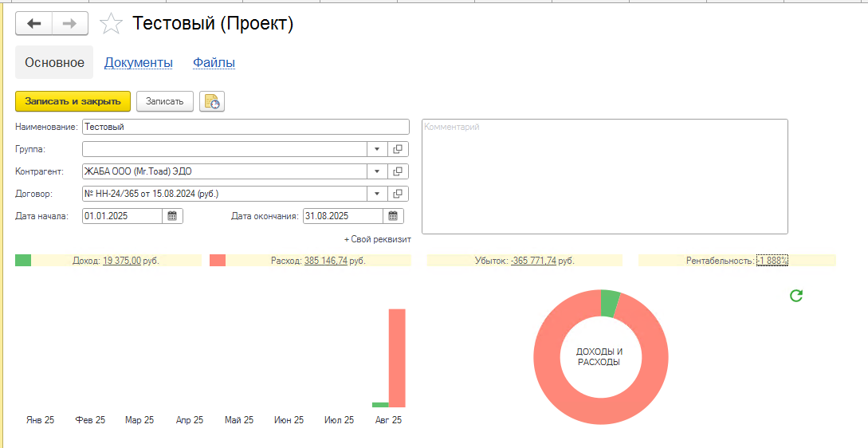Viewport: 868px width, 448px height.
Task: Click the ДОХОДЫ И РАСХОДЫ chart title
Action: 599,357
